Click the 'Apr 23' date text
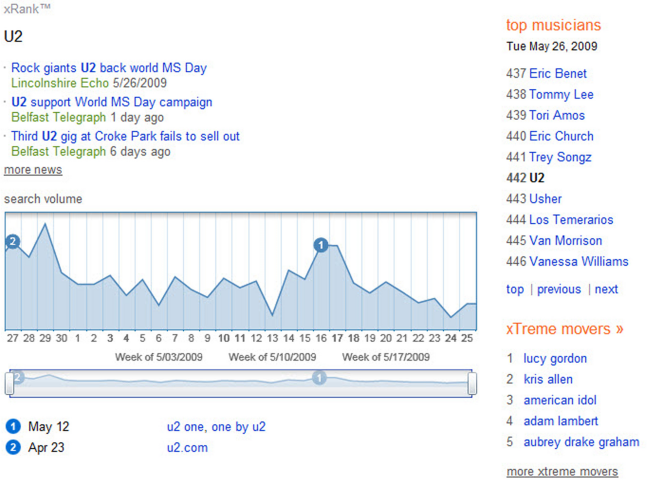Image resolution: width=650 pixels, height=483 pixels. [x=46, y=448]
